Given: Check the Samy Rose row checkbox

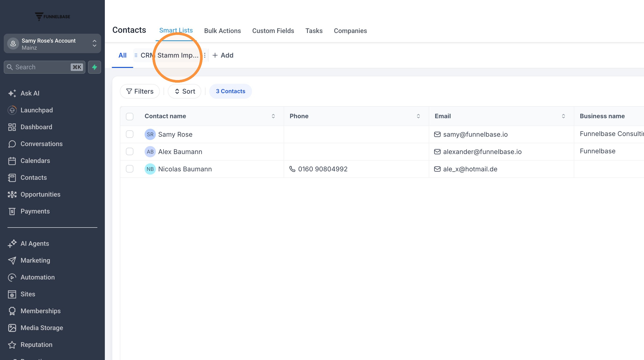Looking at the screenshot, I should (129, 134).
